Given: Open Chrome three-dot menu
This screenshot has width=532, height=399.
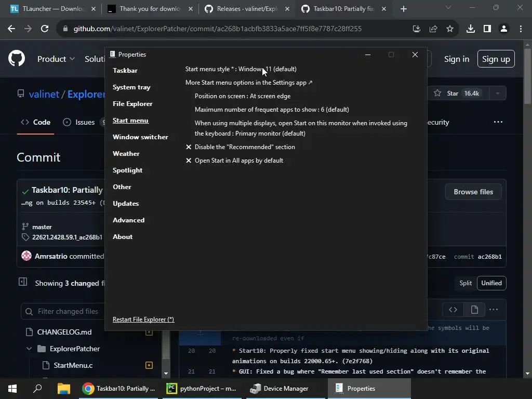Looking at the screenshot, I should tap(521, 29).
